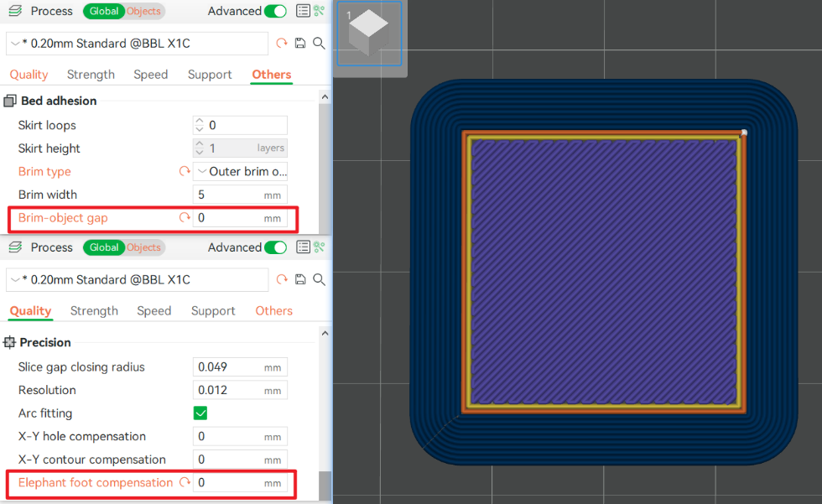The width and height of the screenshot is (822, 504).
Task: Select plate 1 thumbnail in preview
Action: coord(370,34)
